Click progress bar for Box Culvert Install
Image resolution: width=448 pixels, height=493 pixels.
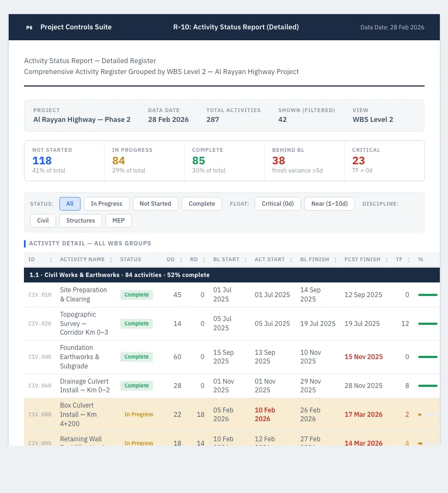tap(427, 415)
